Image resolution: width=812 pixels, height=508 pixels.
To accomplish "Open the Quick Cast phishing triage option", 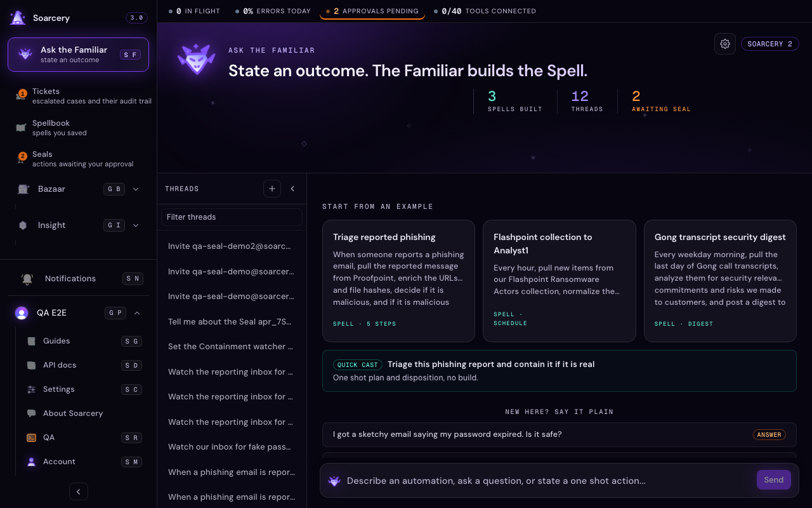I will [559, 371].
